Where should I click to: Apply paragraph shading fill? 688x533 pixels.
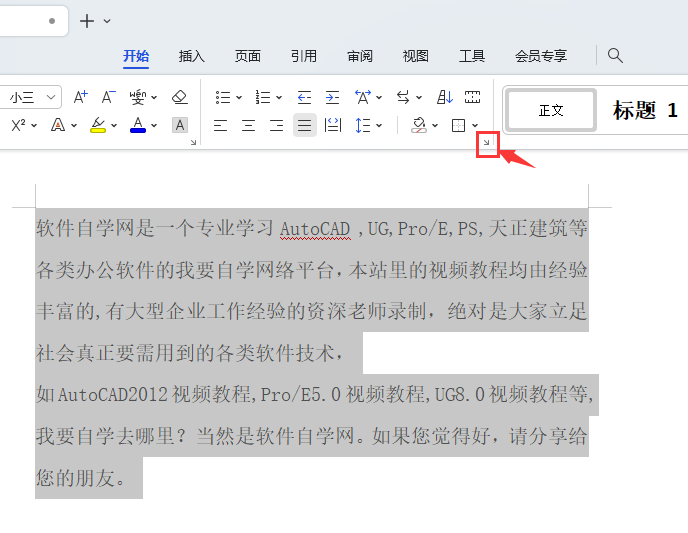click(419, 125)
